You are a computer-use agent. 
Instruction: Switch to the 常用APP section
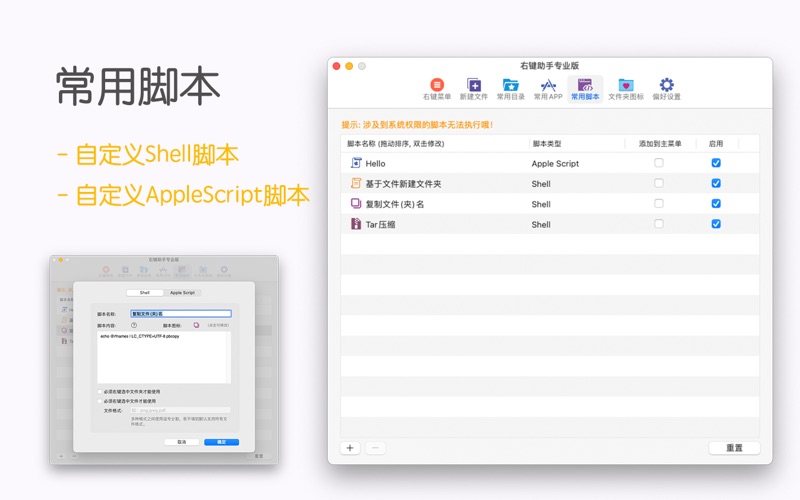click(548, 89)
